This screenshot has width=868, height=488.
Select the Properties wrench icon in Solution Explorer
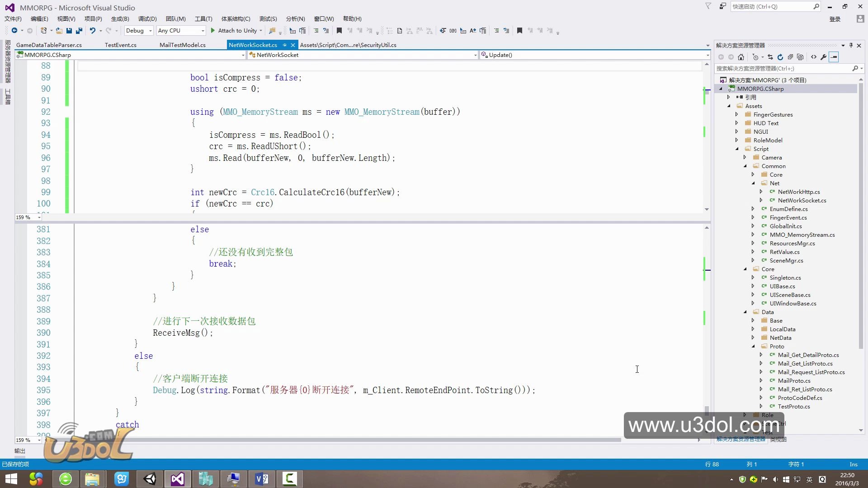point(823,57)
